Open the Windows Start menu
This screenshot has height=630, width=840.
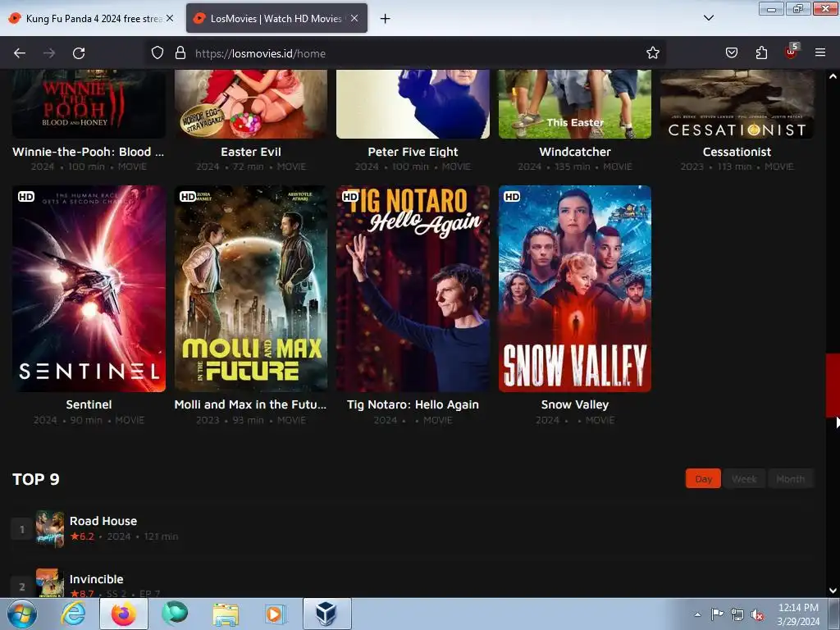[21, 614]
